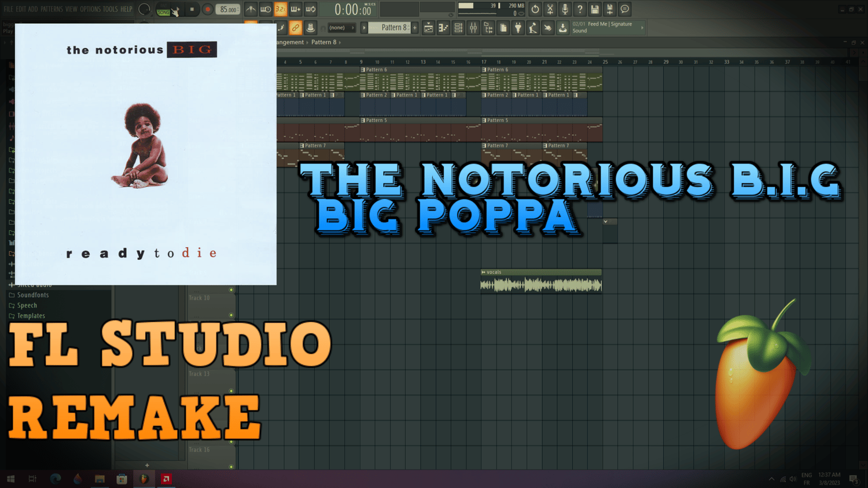Open the VIEW menu
Image resolution: width=868 pixels, height=488 pixels.
[x=71, y=9]
